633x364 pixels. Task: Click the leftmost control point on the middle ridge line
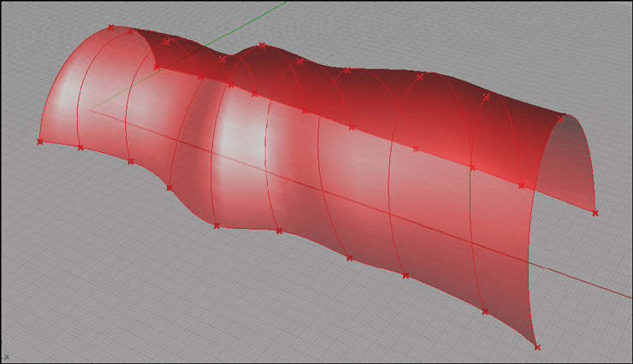[x=157, y=67]
